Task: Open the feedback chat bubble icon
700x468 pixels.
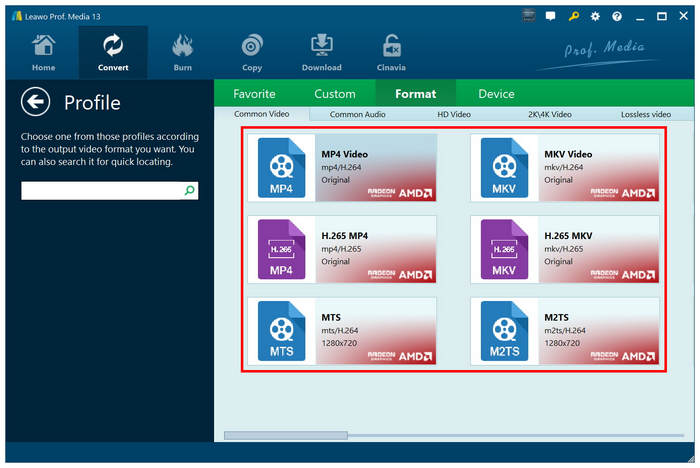Action: coord(550,17)
